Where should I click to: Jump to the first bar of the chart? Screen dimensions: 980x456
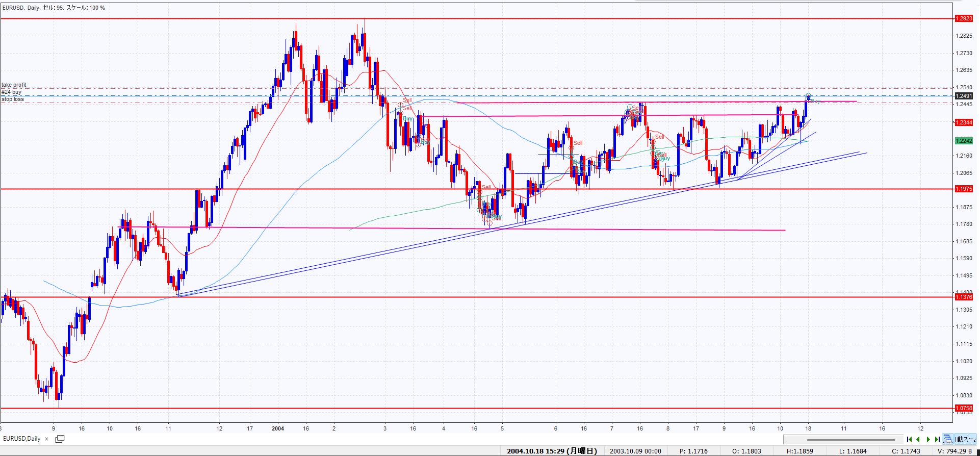tap(909, 439)
